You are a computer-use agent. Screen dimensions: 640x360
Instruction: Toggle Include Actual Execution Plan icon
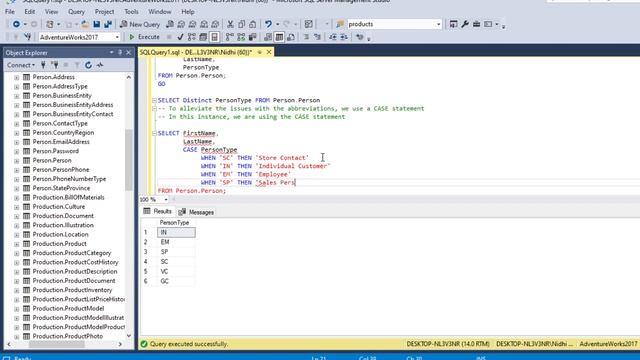click(x=230, y=37)
